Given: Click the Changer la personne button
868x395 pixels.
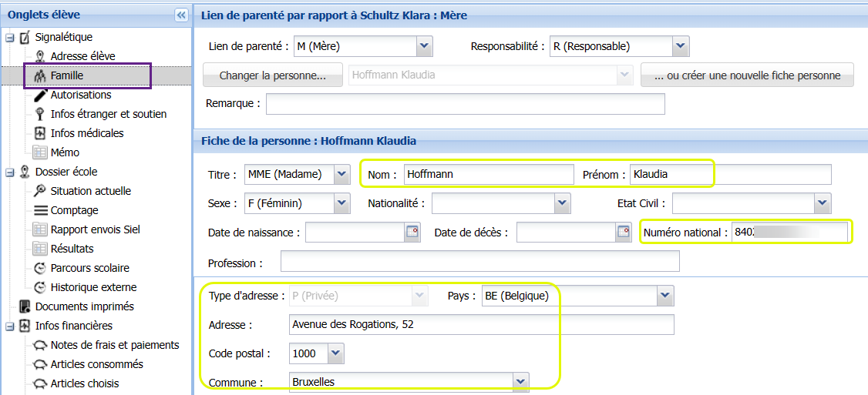Looking at the screenshot, I should point(272,75).
